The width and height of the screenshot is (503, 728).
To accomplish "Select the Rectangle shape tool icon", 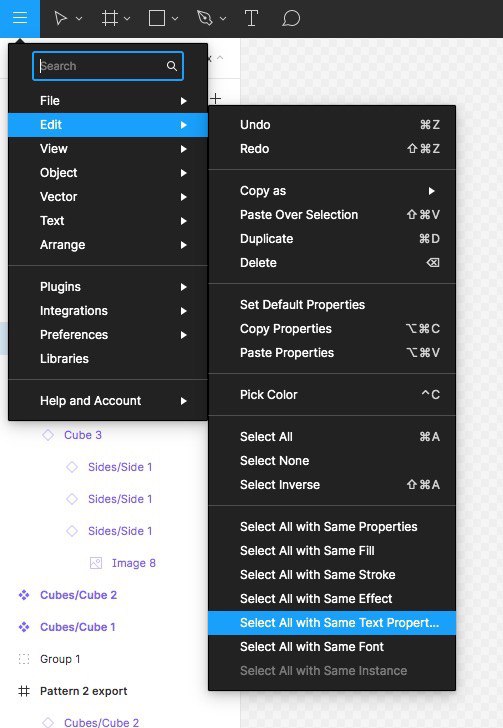I will tap(157, 19).
